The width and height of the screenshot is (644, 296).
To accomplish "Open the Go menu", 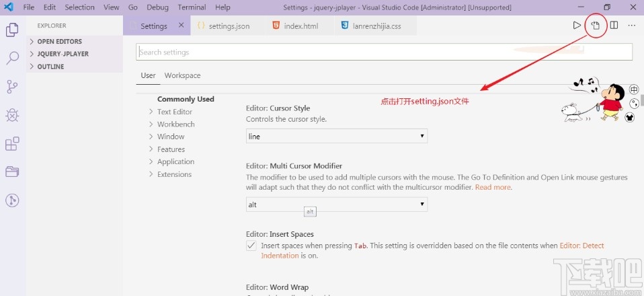I will [x=132, y=7].
